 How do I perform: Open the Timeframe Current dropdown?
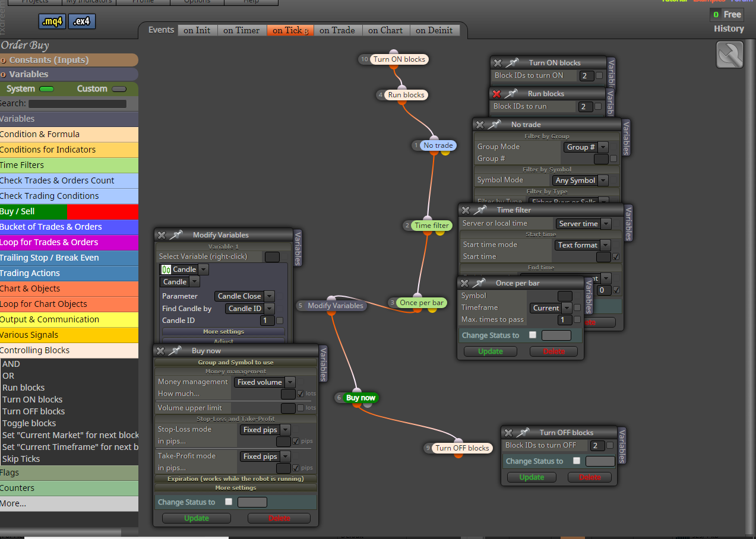(551, 307)
